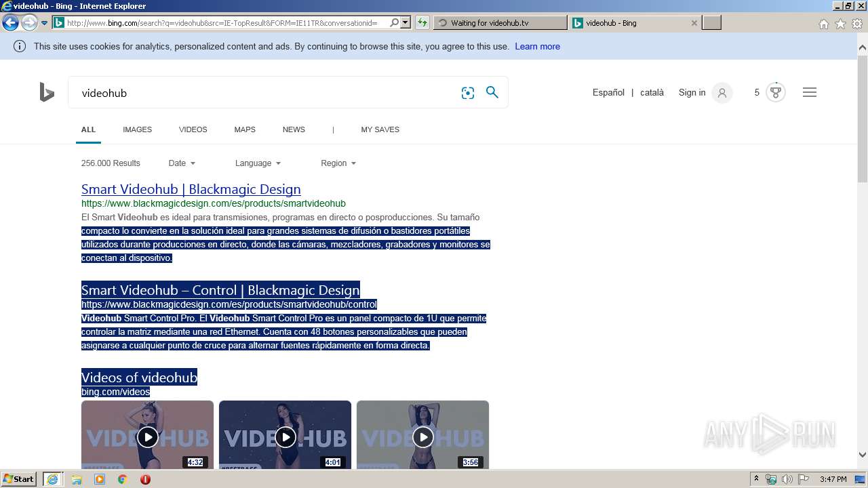
Task: Select the NEWS search tab
Action: (294, 129)
